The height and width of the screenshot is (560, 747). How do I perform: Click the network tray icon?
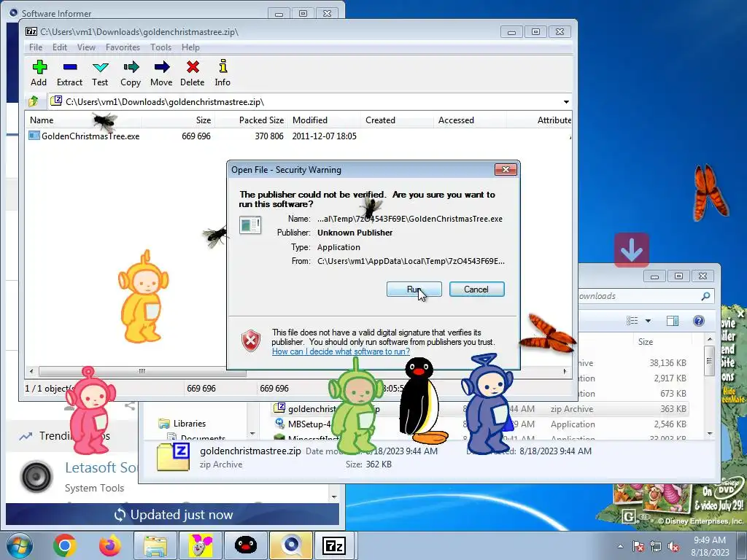pos(656,546)
